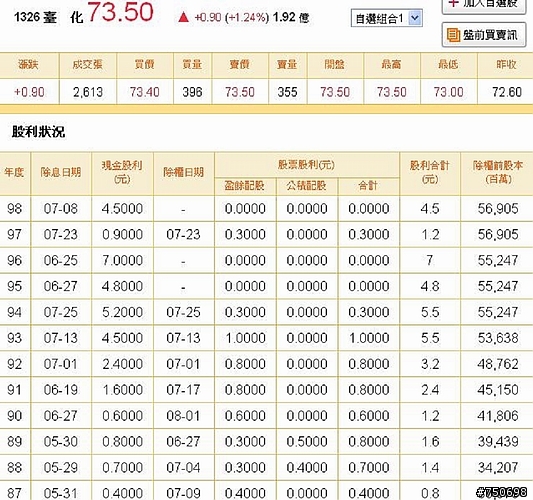Click the 買價 column header
533x500 pixels.
[x=145, y=64]
